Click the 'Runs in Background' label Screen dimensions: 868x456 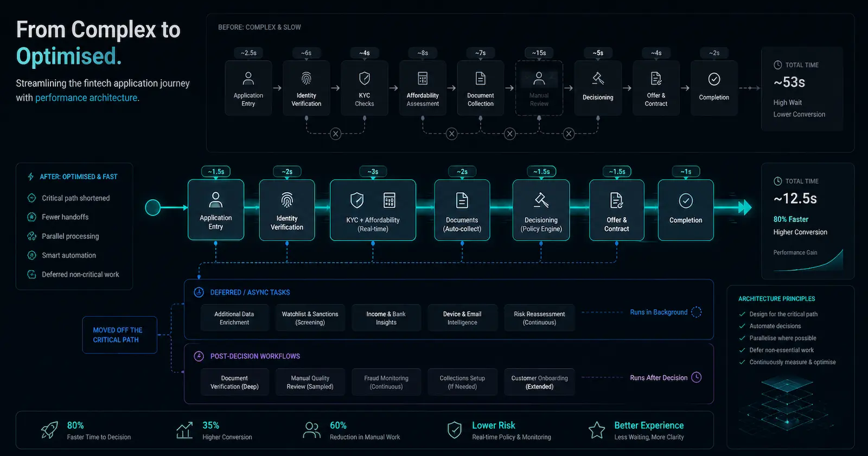click(x=659, y=312)
